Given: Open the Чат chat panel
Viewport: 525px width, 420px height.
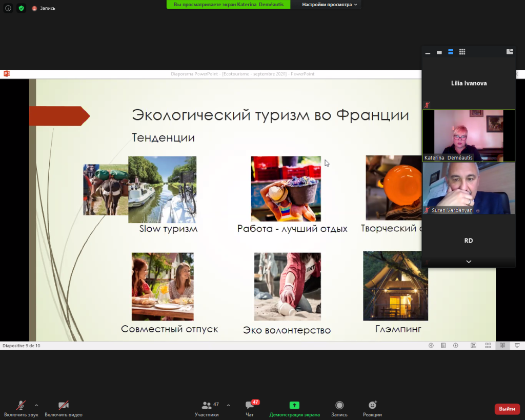Looking at the screenshot, I should tap(250, 408).
